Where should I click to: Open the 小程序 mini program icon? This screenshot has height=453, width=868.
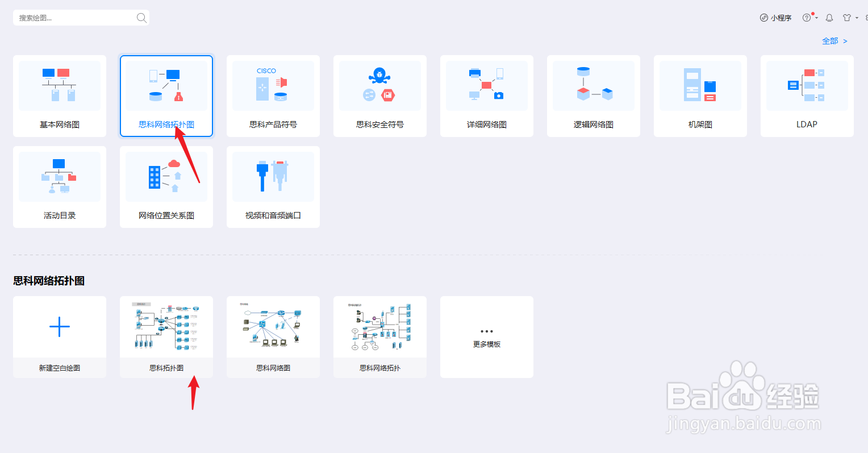click(764, 18)
